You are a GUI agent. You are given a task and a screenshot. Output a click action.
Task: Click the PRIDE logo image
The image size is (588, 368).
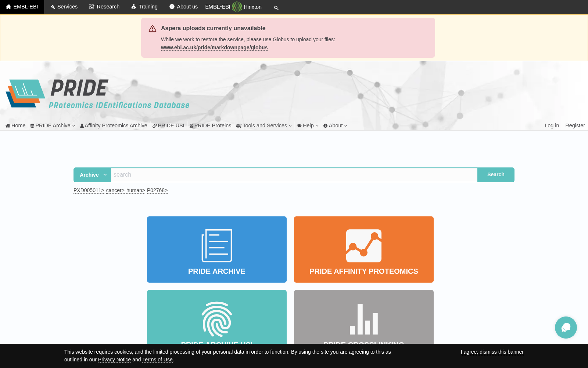point(97,94)
